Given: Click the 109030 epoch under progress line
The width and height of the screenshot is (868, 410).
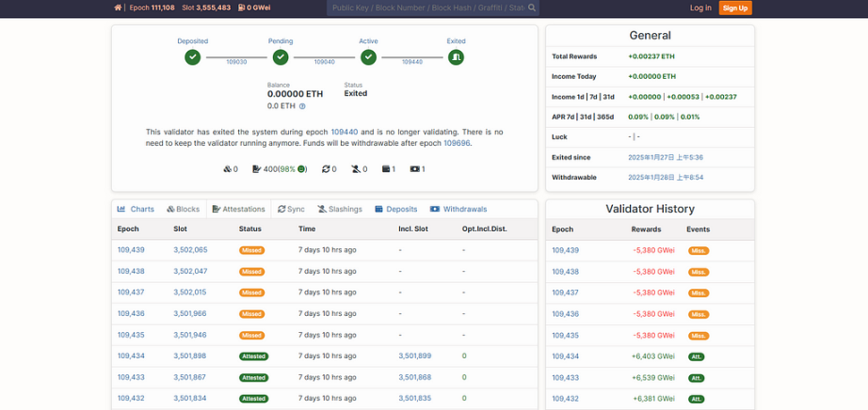Looking at the screenshot, I should click(236, 62).
